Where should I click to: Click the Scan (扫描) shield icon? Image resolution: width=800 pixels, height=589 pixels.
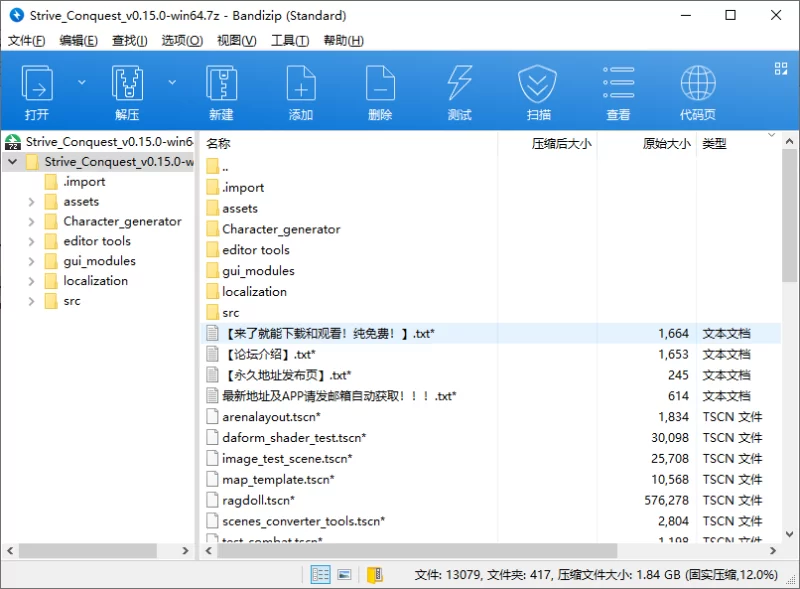pos(538,92)
